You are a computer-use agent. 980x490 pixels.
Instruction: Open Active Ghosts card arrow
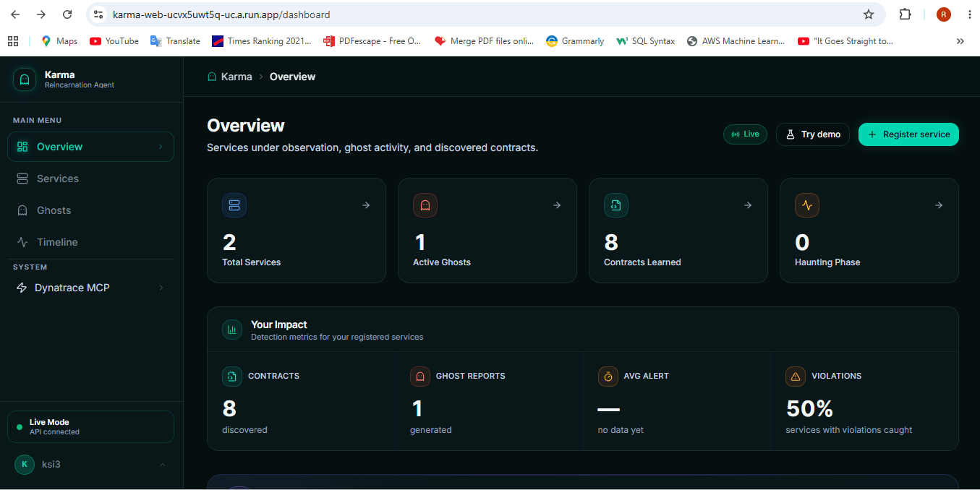[557, 205]
